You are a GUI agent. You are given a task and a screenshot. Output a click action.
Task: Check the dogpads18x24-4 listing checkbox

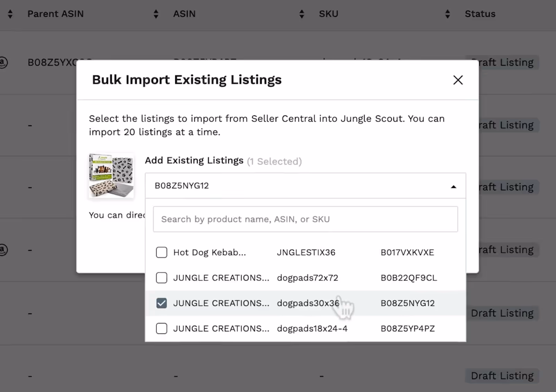coord(161,328)
